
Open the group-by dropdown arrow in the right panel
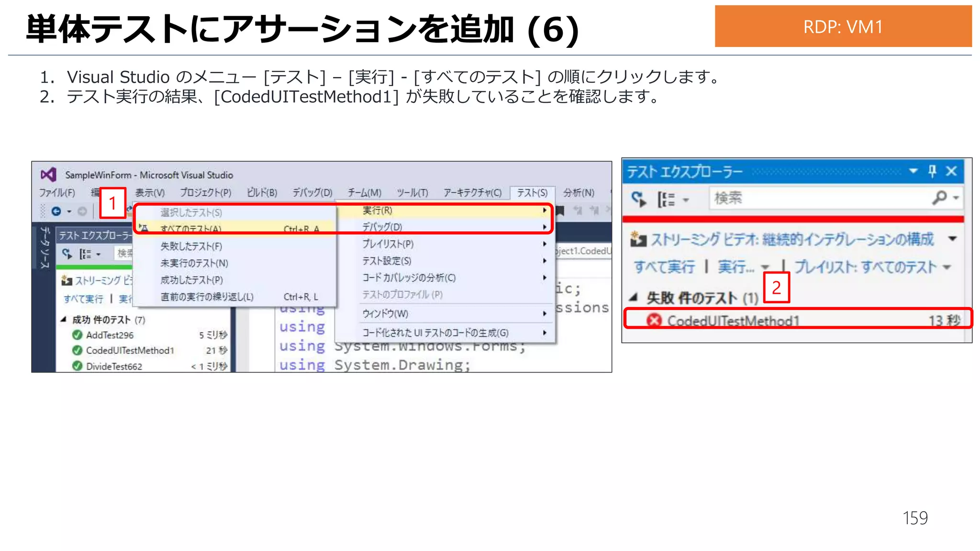pos(686,200)
